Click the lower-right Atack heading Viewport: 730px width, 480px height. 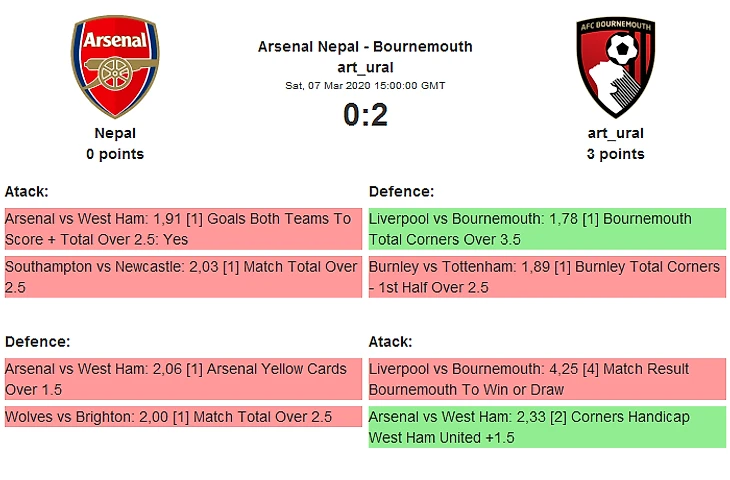[x=391, y=341]
